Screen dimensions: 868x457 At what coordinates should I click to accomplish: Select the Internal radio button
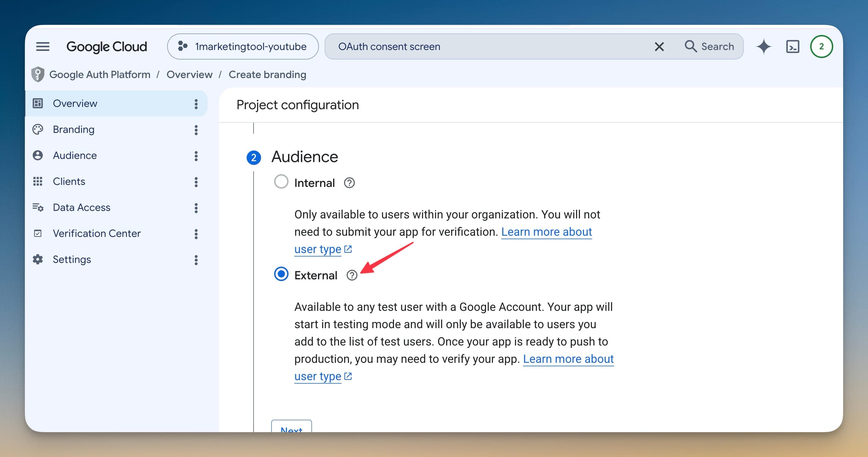[x=281, y=182]
